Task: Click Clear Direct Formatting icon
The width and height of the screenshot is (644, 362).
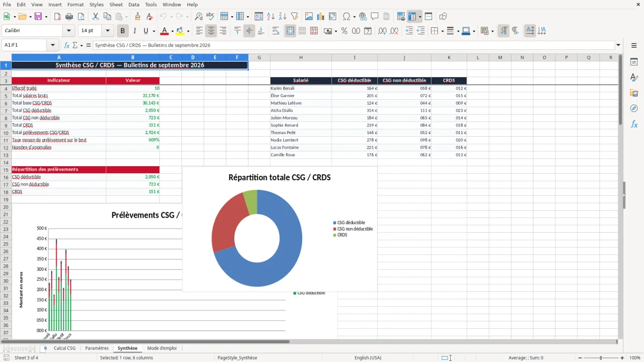Action: pos(149,17)
